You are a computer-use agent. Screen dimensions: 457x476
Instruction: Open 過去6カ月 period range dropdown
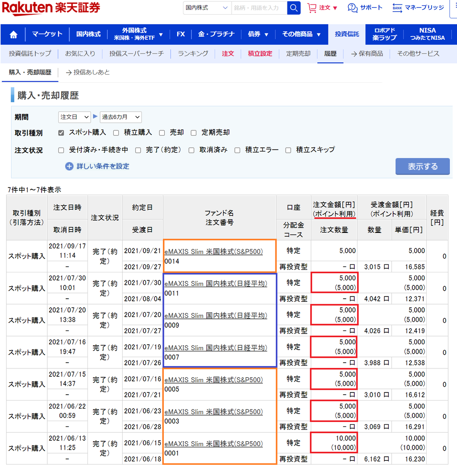point(120,117)
